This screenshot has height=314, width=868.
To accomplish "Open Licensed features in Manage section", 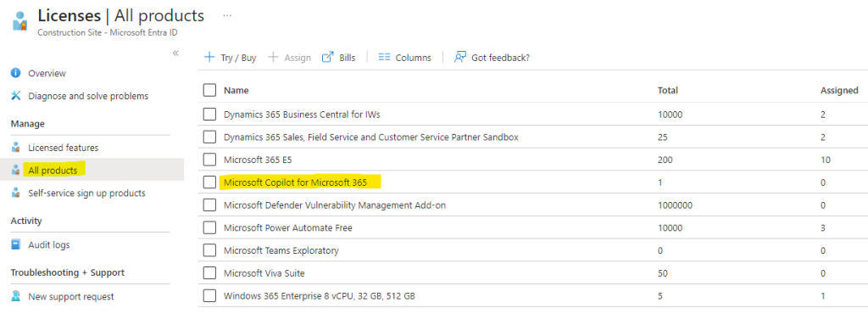I will (63, 148).
